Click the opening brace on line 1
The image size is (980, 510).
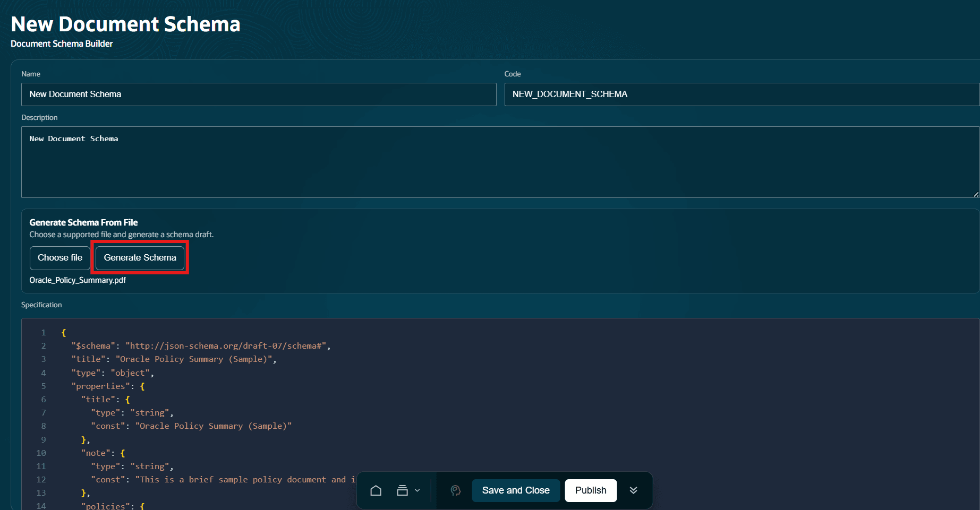click(x=64, y=333)
